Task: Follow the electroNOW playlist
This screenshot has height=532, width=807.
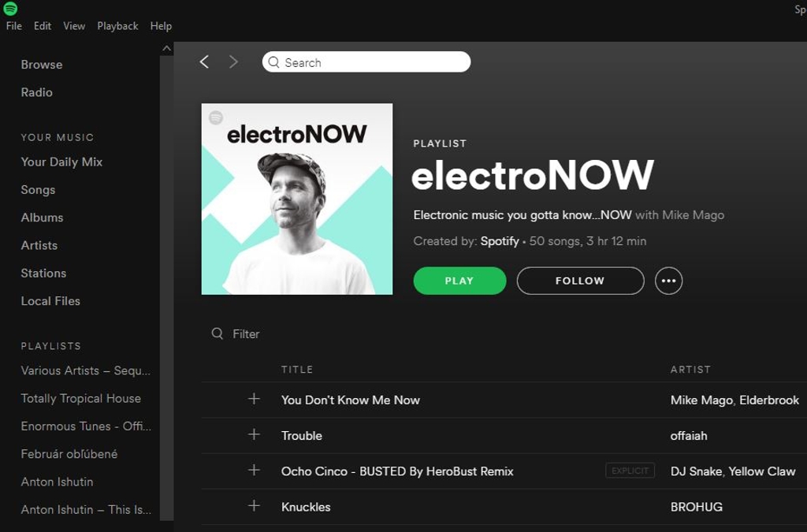Action: (580, 281)
